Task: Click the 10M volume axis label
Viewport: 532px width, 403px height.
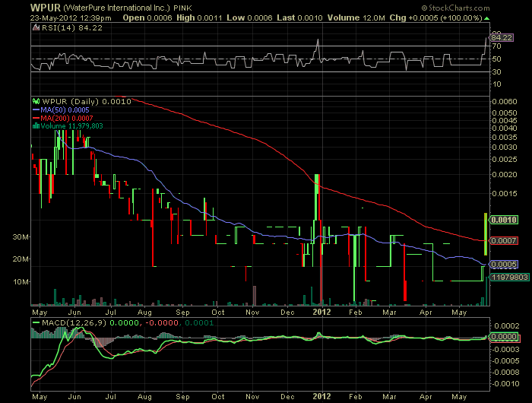Action: 21,282
